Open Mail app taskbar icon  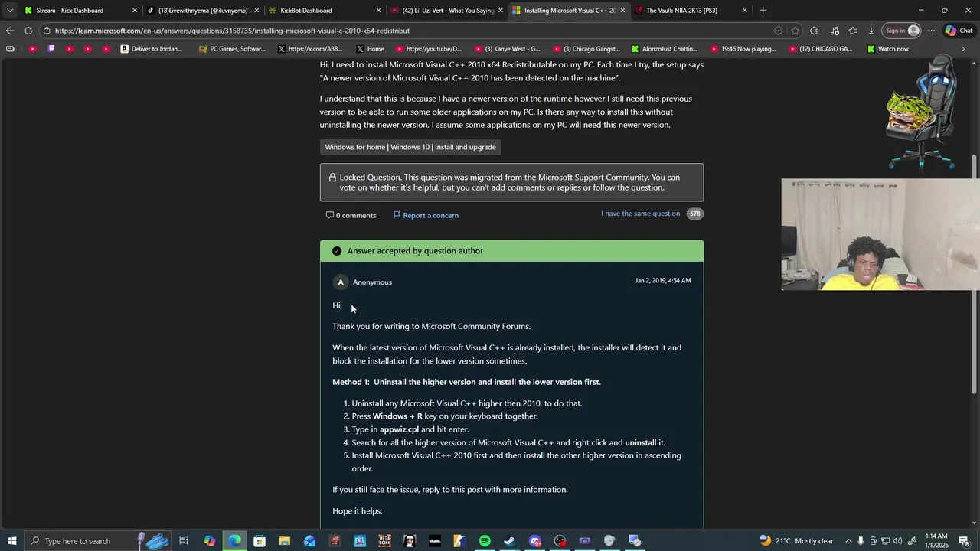[x=309, y=541]
